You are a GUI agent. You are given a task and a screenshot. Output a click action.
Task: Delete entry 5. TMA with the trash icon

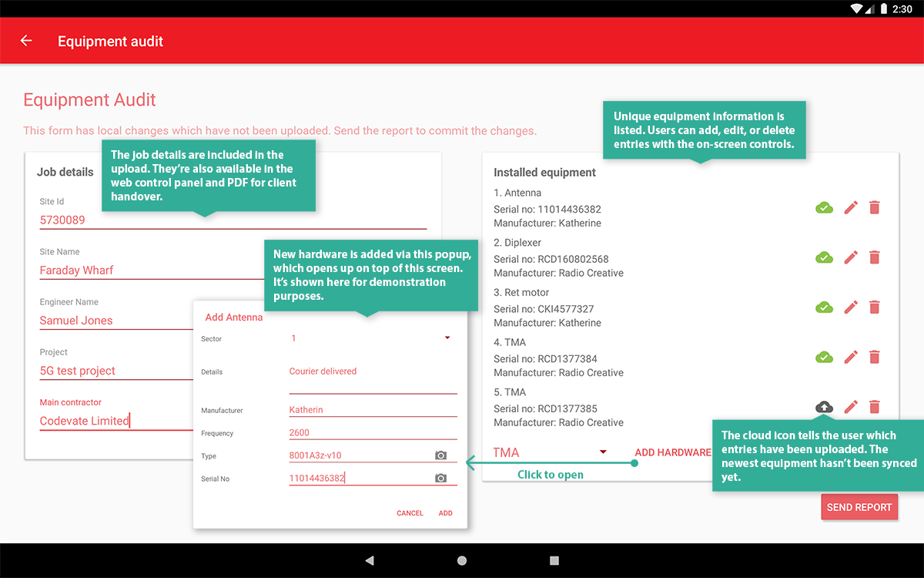pyautogui.click(x=875, y=407)
